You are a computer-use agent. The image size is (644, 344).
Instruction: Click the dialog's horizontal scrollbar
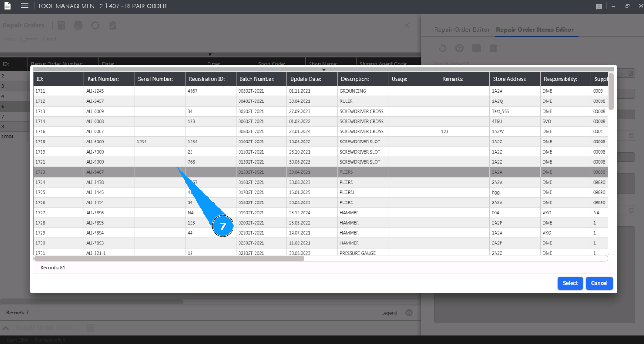tap(169, 259)
